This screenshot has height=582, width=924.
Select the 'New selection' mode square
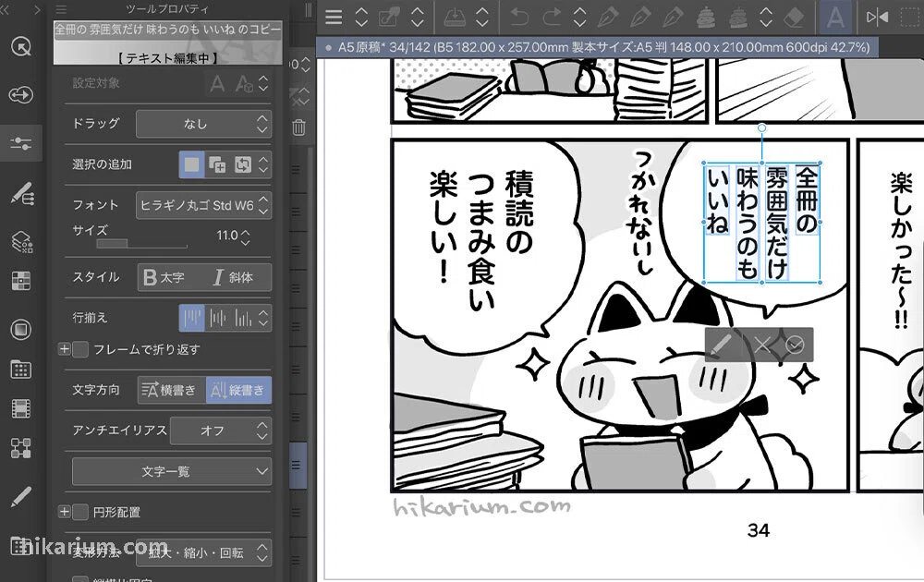192,164
